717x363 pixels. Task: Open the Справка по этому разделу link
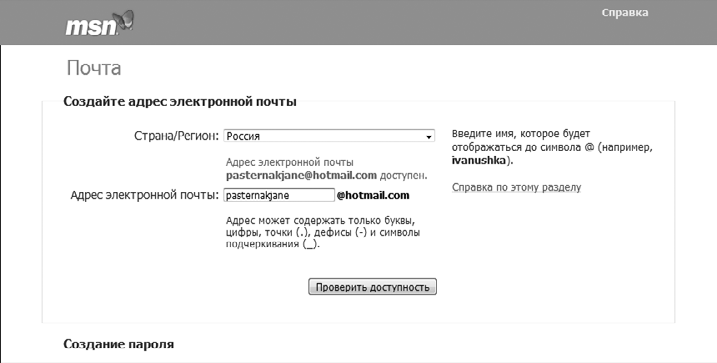[516, 187]
